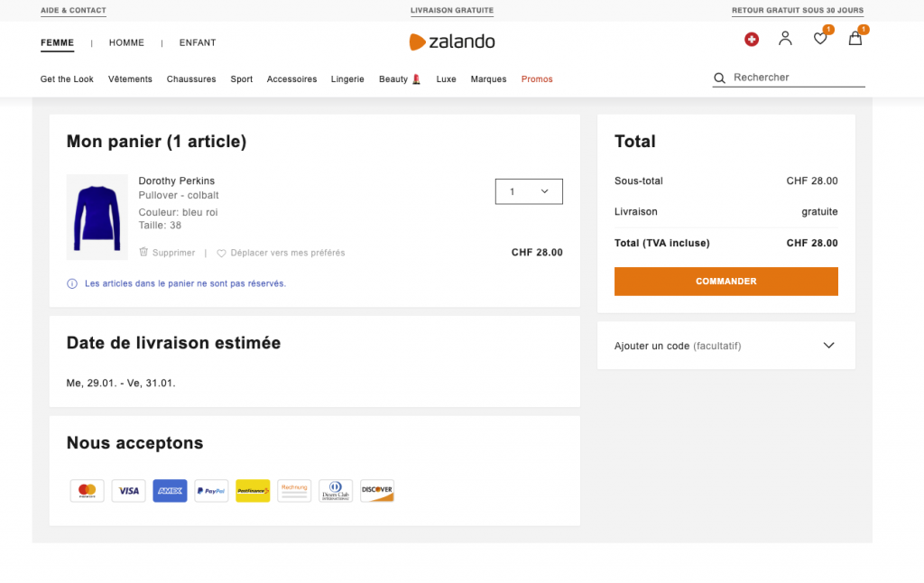924x583 pixels.
Task: Click Supprimer to remove the pullover
Action: (x=173, y=253)
